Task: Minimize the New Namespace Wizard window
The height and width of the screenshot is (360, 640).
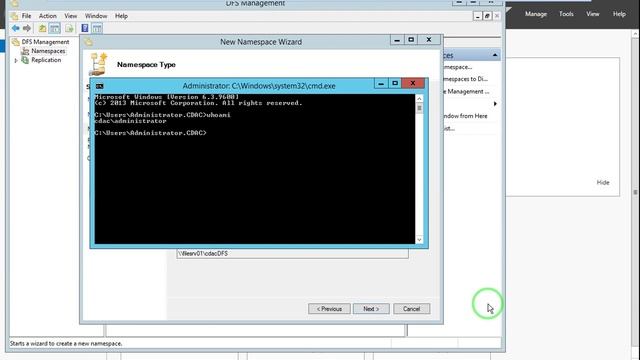Action: click(397, 40)
